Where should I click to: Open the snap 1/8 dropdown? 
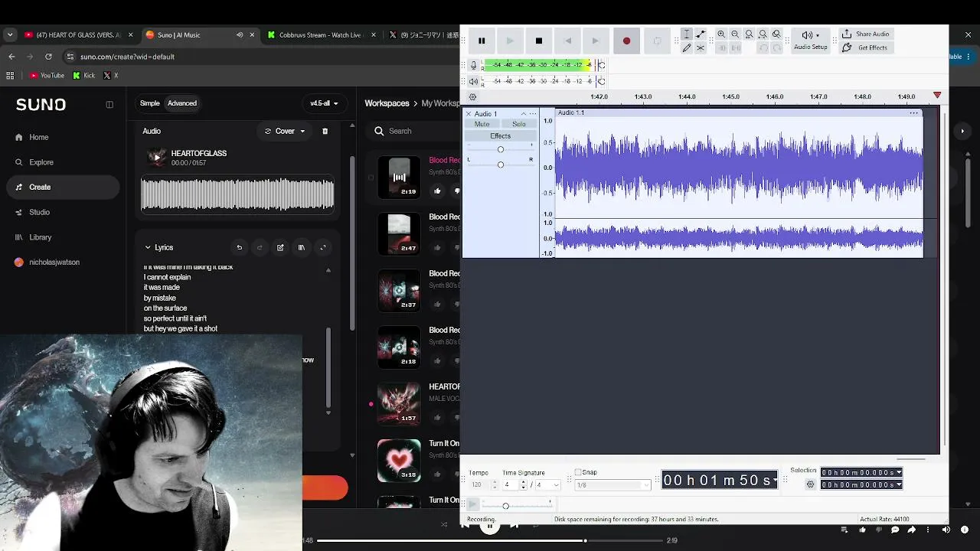click(x=612, y=485)
